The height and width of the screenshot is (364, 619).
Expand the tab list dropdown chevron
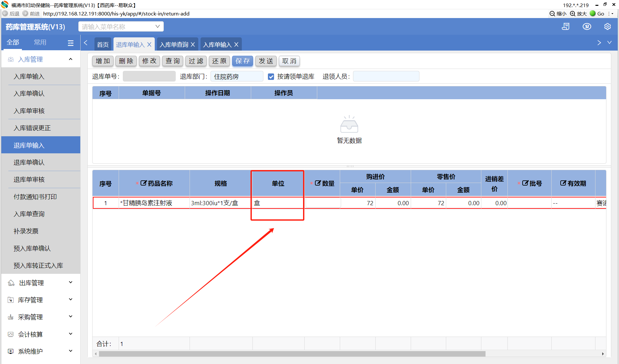tap(609, 43)
